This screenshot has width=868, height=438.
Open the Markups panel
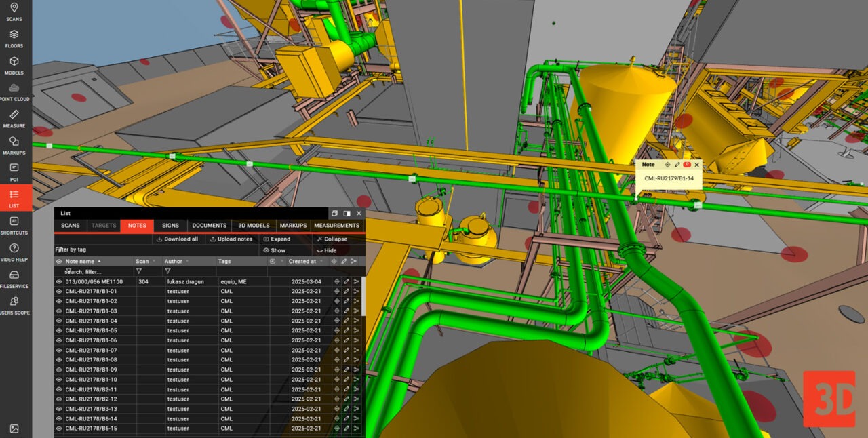point(14,147)
